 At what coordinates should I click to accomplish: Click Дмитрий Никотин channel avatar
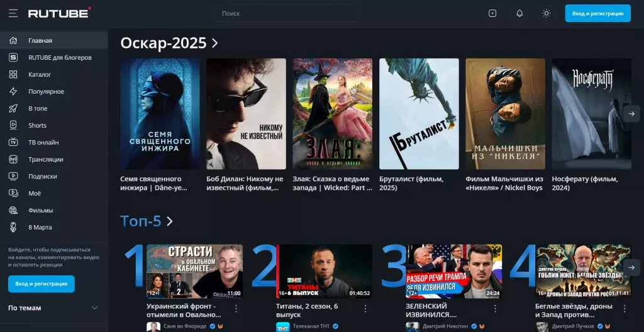(413, 327)
